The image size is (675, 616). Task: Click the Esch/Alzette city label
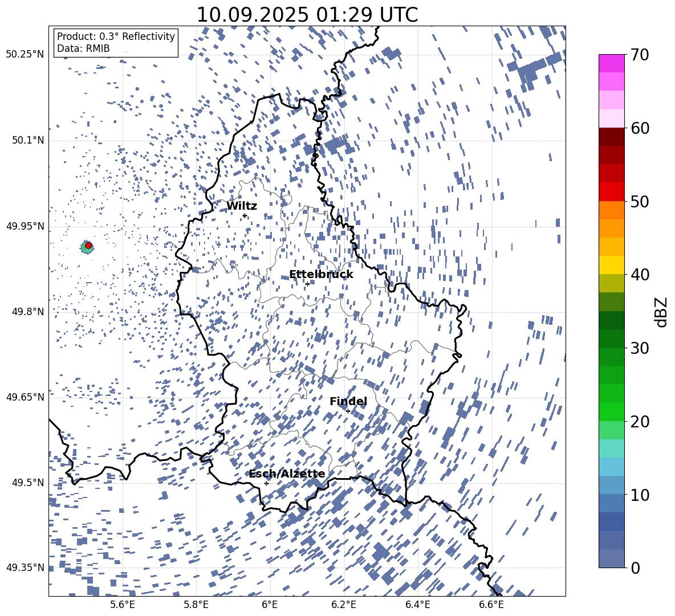pyautogui.click(x=287, y=474)
